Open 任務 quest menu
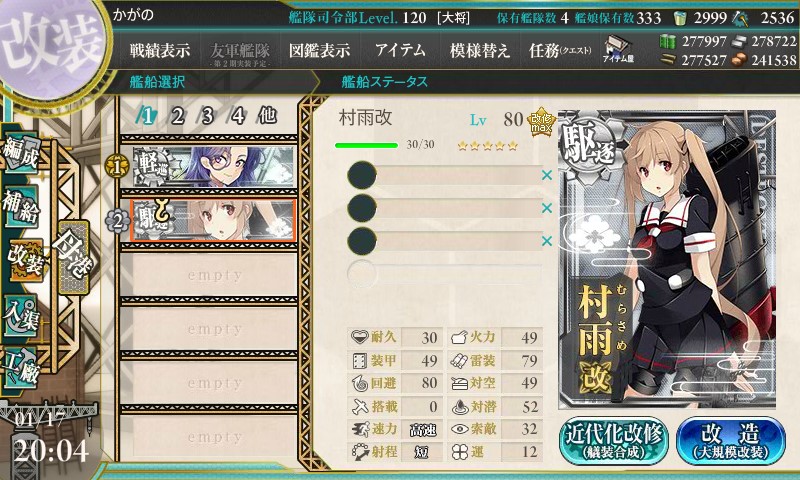Image resolution: width=800 pixels, height=480 pixels. click(560, 50)
